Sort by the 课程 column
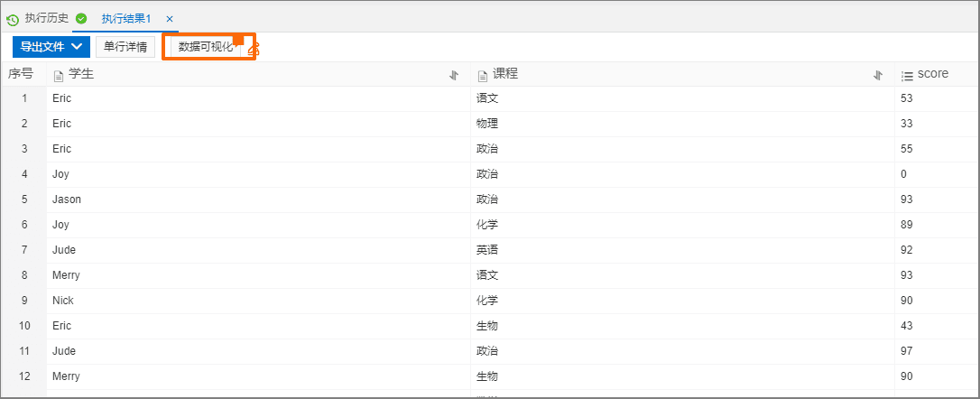980x399 pixels. [x=878, y=75]
